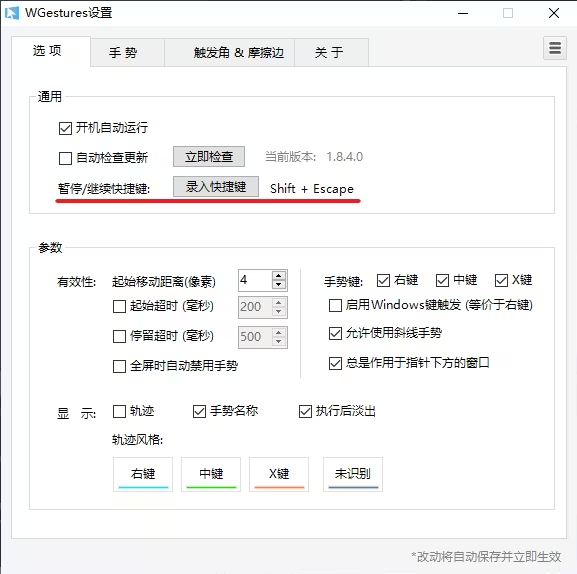Image resolution: width=577 pixels, height=574 pixels.
Task: Toggle the 中键 gesture key checkbox
Action: 442,281
